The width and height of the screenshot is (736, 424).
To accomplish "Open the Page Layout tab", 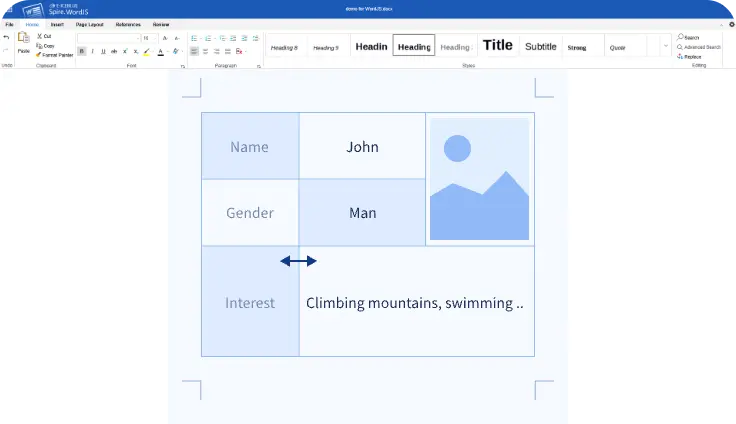I will click(x=90, y=24).
